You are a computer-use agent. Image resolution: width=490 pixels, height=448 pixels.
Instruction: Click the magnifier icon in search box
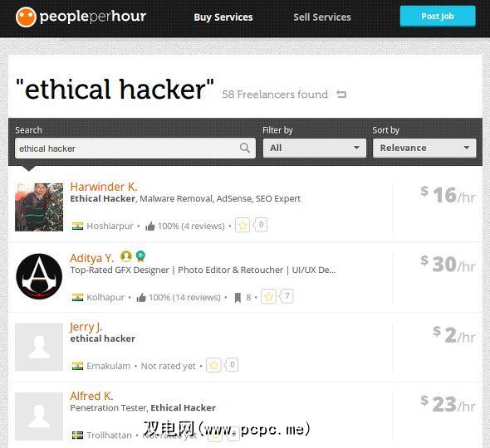[x=245, y=148]
